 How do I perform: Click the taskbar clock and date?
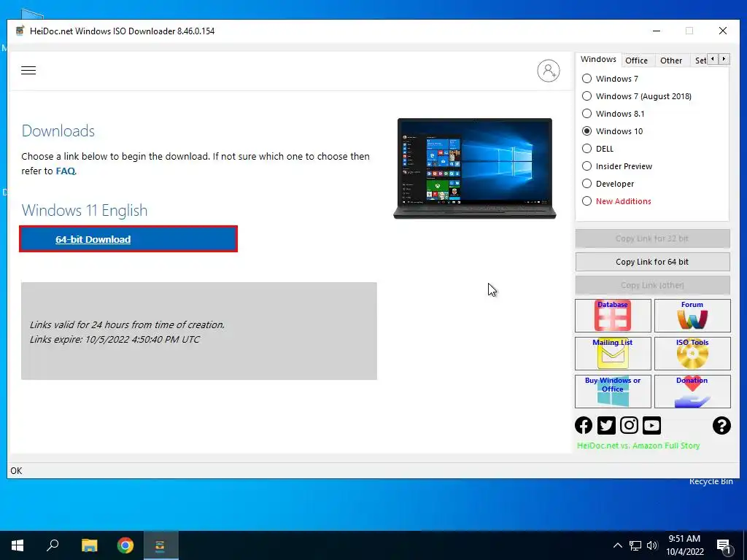click(x=684, y=545)
